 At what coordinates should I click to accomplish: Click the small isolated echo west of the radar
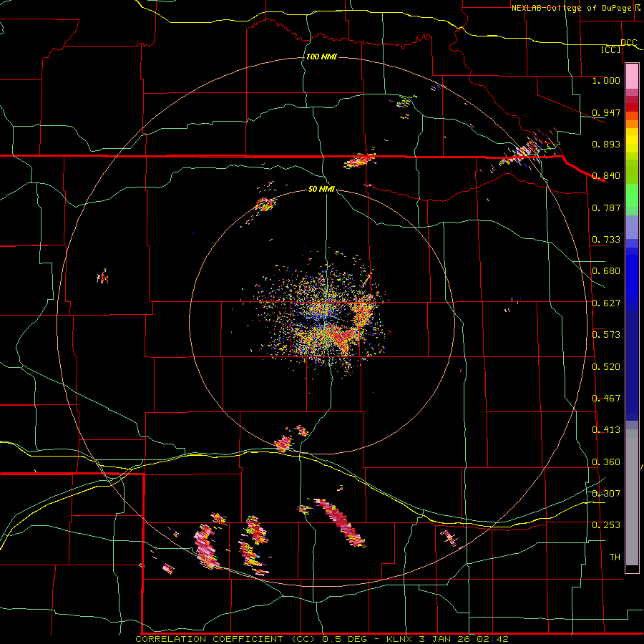tap(102, 276)
